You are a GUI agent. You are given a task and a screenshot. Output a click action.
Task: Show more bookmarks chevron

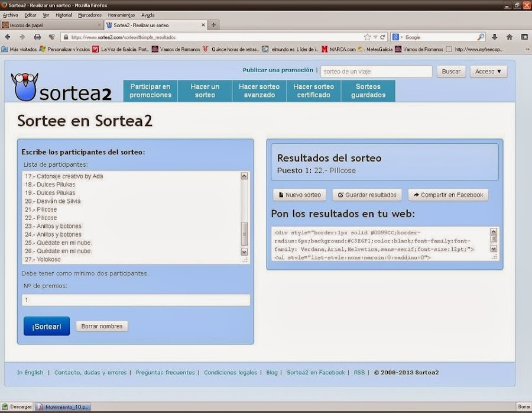click(527, 49)
